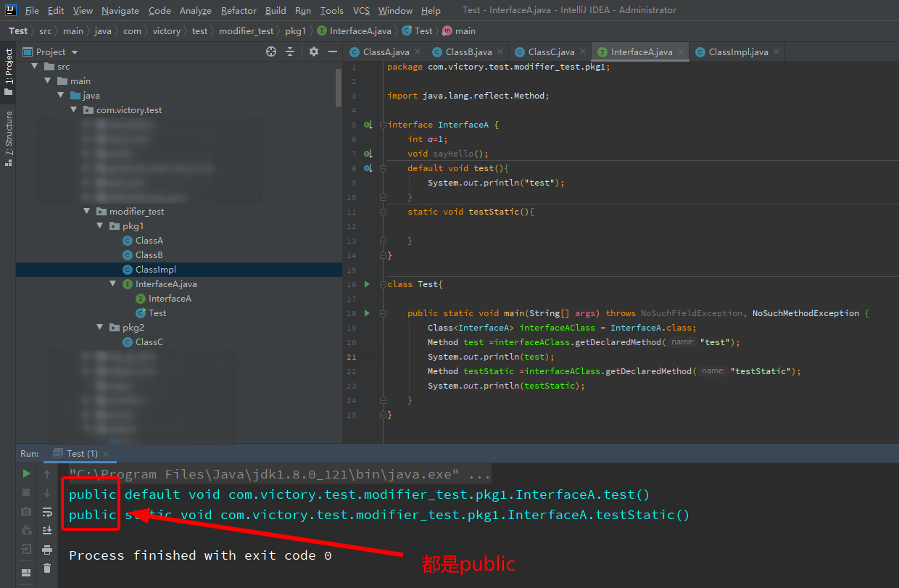Open the Refactor menu
This screenshot has width=899, height=588.
coord(239,10)
